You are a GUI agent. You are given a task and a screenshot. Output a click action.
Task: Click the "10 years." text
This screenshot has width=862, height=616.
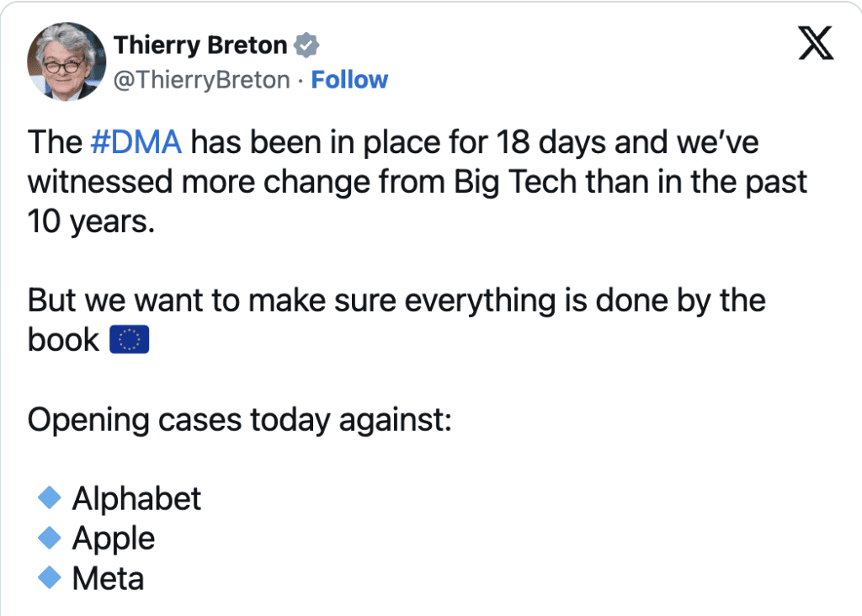pos(91,222)
